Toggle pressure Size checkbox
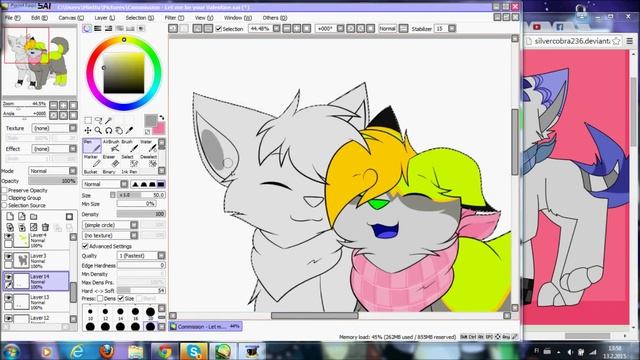This screenshot has height=360, width=640. coord(121,298)
